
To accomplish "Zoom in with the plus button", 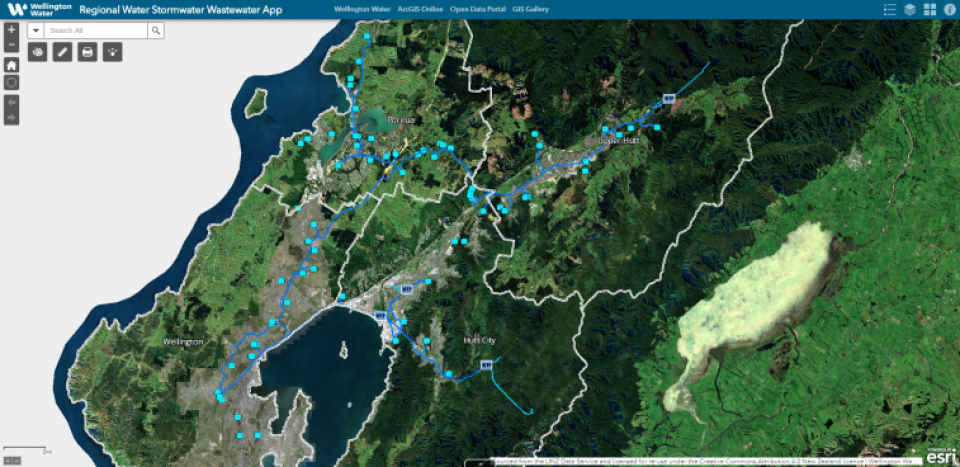I will (x=12, y=30).
